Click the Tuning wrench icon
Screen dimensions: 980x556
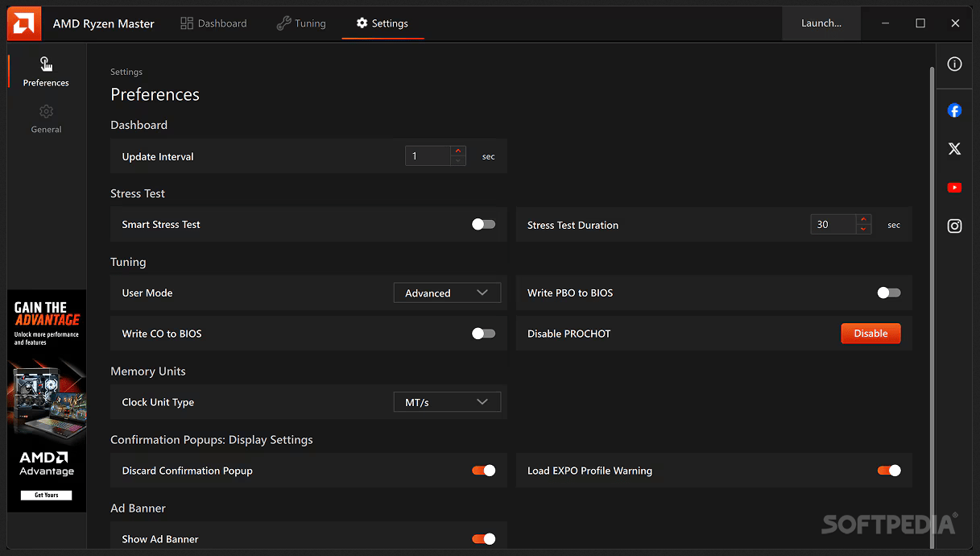point(283,23)
